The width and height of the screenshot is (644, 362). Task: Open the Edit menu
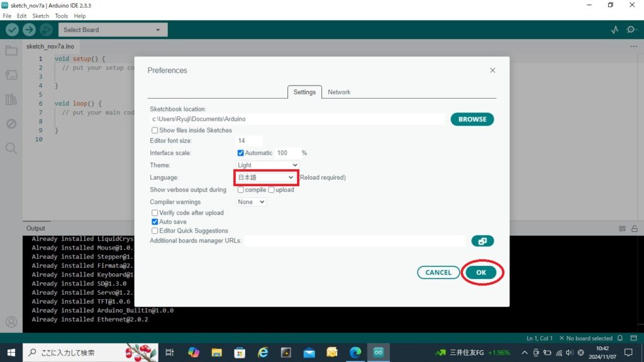click(21, 16)
